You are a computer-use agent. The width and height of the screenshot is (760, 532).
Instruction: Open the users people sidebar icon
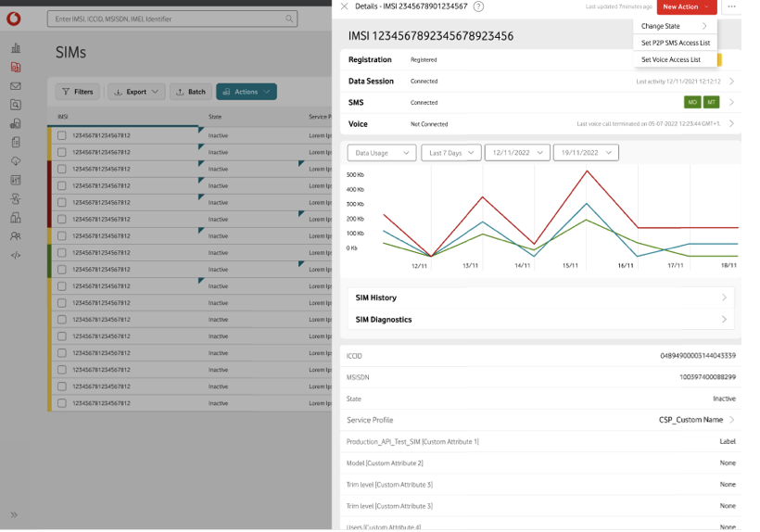tap(16, 236)
